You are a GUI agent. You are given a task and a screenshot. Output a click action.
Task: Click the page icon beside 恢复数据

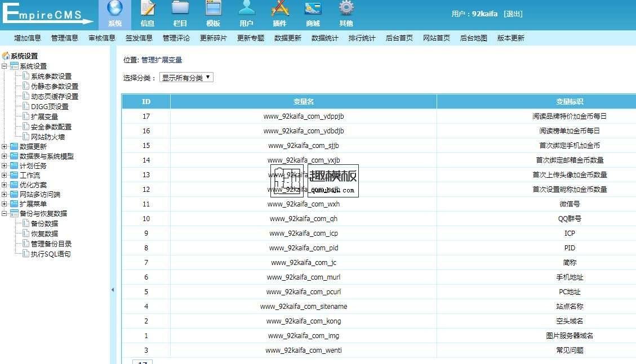(x=26, y=233)
